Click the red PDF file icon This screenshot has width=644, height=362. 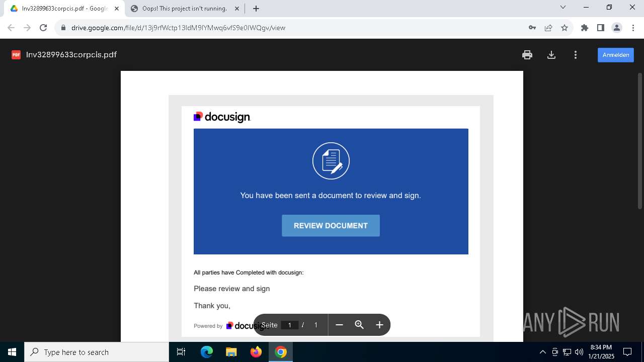pyautogui.click(x=16, y=55)
